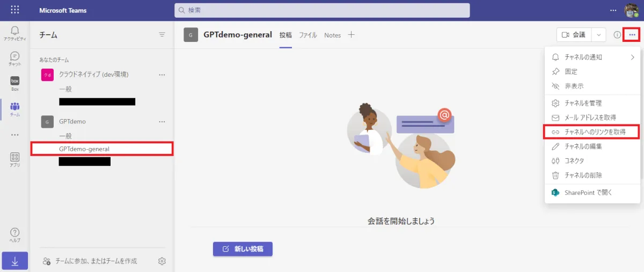Click the クラウドネイティブ (dev環境) team name
This screenshot has width=644, height=272.
point(93,75)
